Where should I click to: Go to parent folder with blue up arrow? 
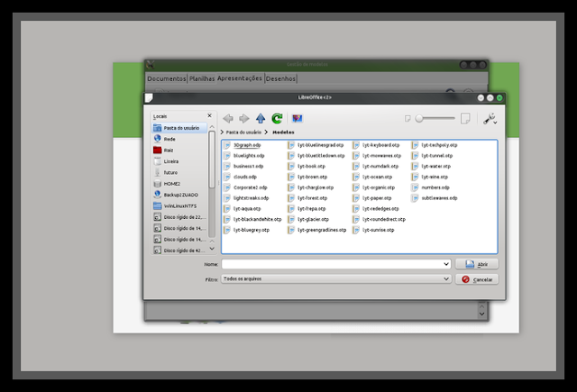point(261,118)
